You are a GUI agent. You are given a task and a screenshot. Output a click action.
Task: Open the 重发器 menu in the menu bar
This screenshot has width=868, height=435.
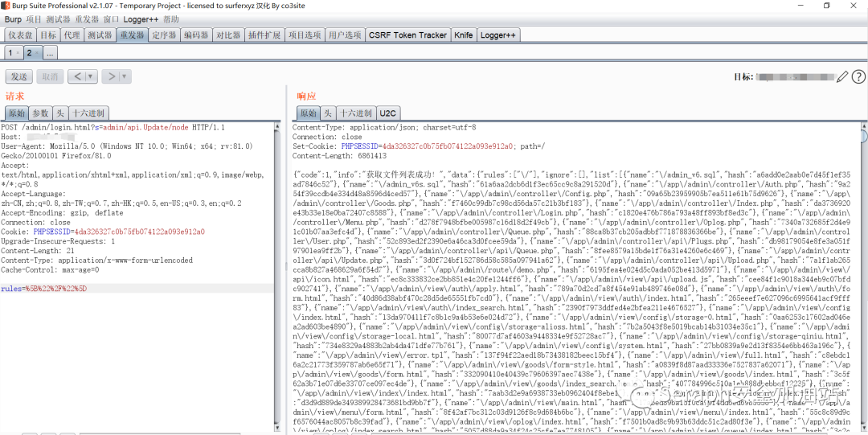87,19
